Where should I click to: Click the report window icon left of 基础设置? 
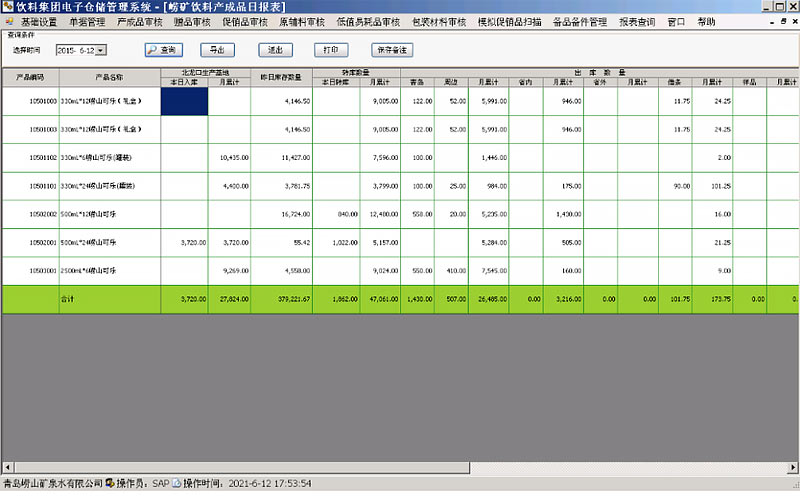pos(8,21)
